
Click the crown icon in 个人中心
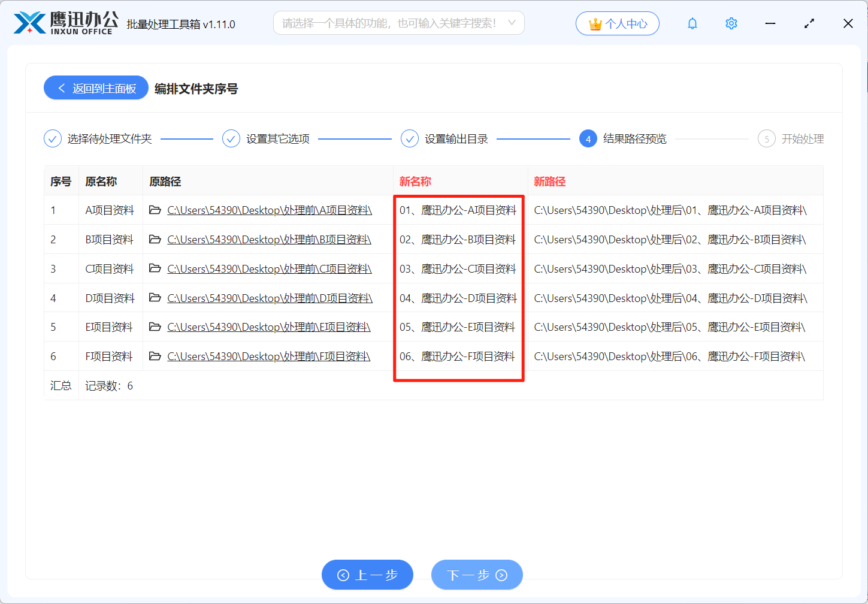[595, 24]
